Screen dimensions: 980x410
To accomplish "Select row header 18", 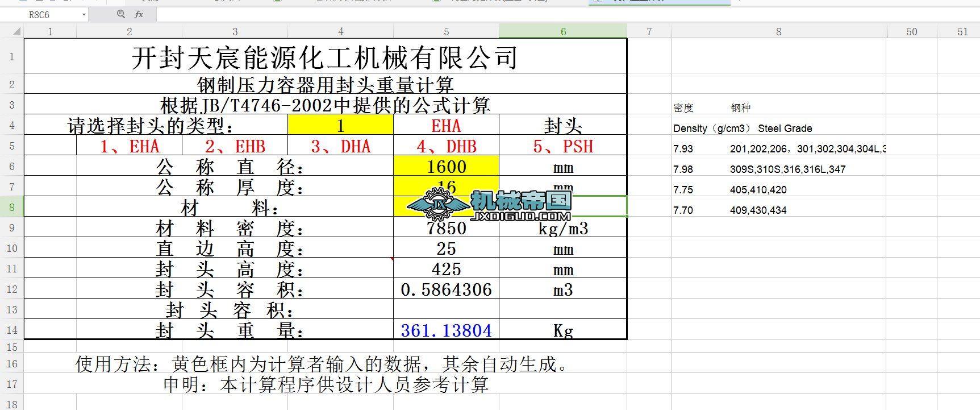I will point(12,403).
